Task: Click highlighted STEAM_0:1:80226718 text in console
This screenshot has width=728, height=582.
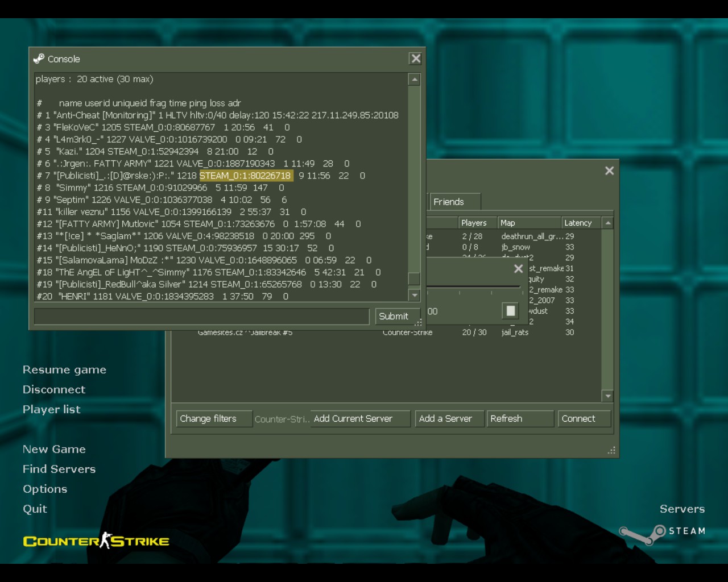Action: pos(246,176)
